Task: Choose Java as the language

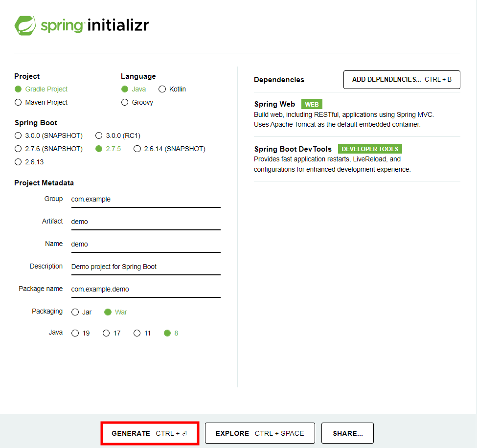Action: tap(125, 89)
